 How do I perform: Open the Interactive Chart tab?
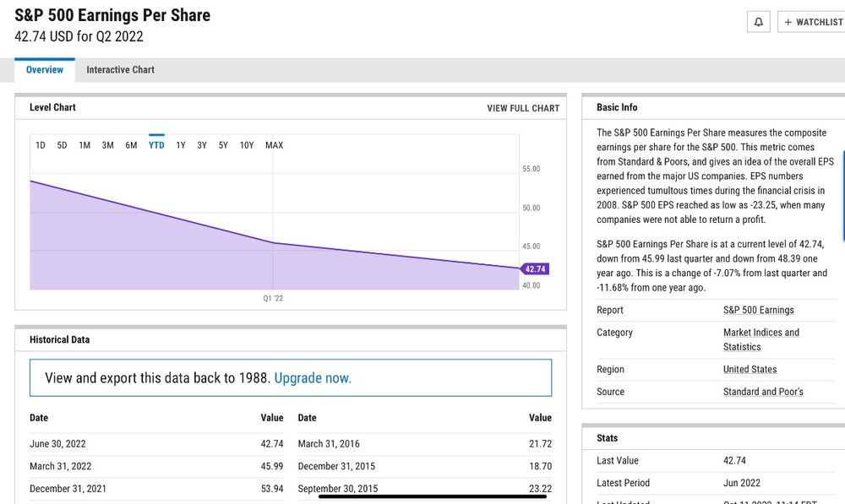click(120, 70)
